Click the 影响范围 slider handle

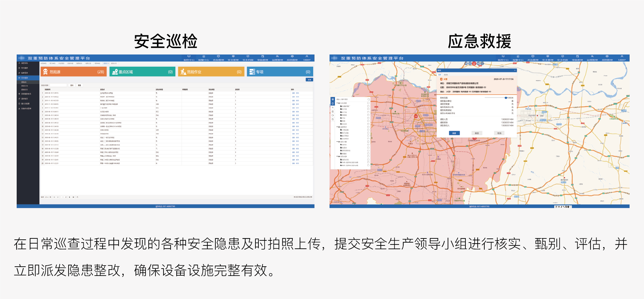506,98
